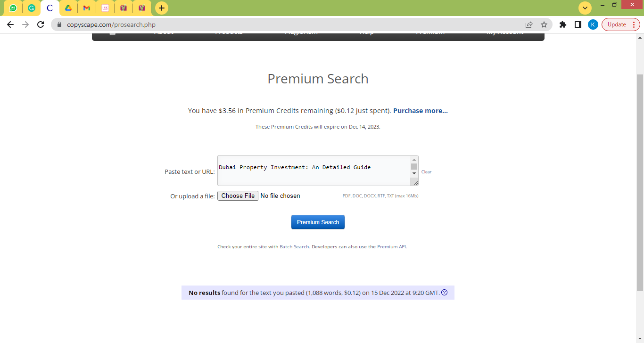644x343 pixels.
Task: Open the Batch Search link
Action: 294,246
